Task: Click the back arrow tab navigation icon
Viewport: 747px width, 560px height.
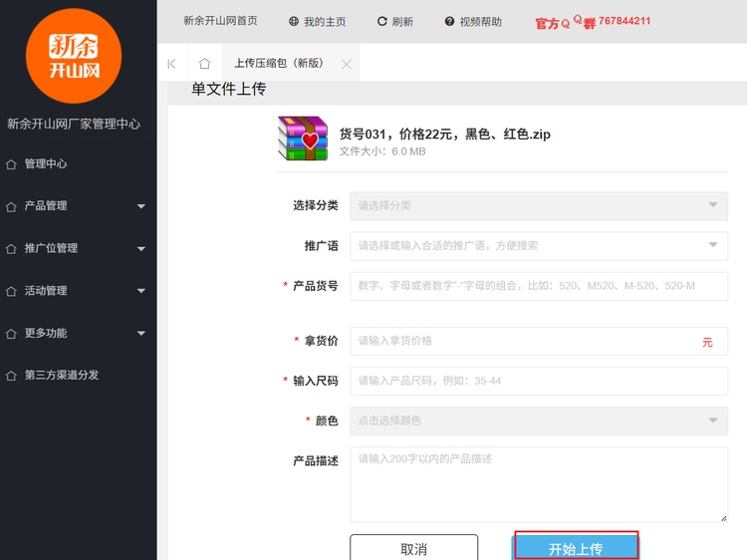Action: [171, 64]
